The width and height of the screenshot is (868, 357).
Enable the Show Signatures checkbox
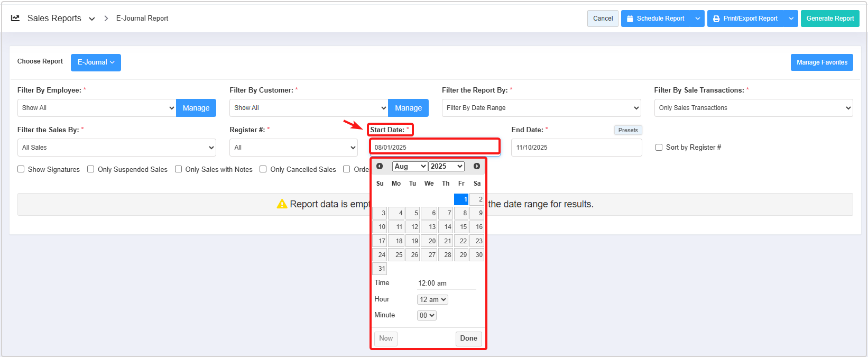(21, 169)
